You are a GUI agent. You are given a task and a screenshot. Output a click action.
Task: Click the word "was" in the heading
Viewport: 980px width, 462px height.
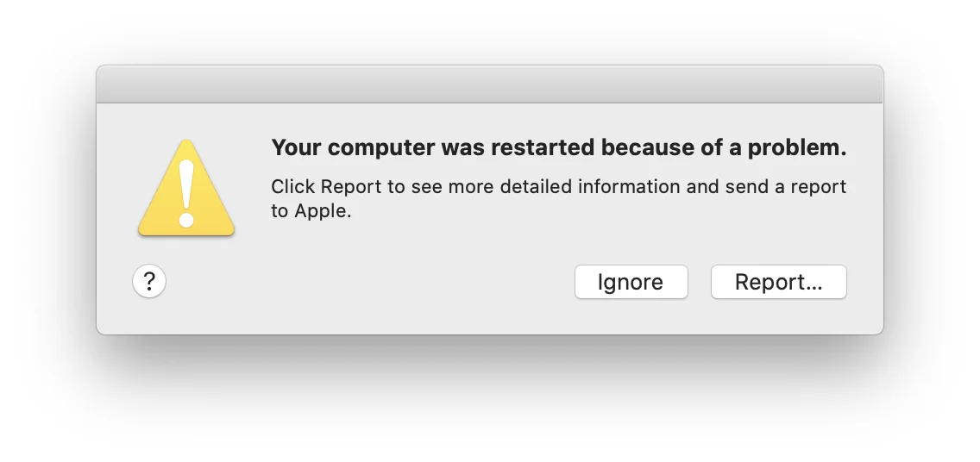(x=463, y=148)
